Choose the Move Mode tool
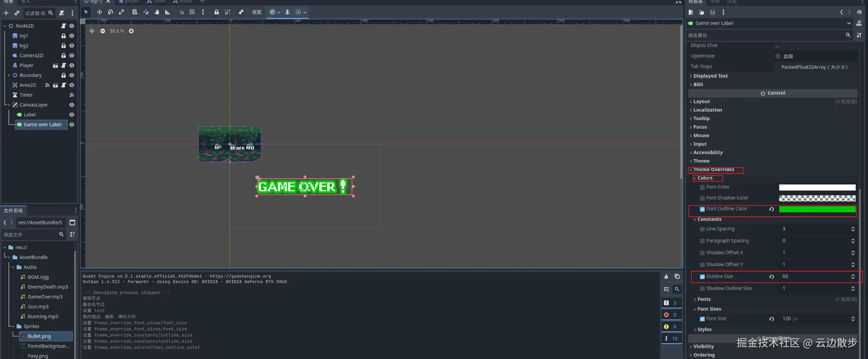This screenshot has height=359, width=868. (100, 12)
